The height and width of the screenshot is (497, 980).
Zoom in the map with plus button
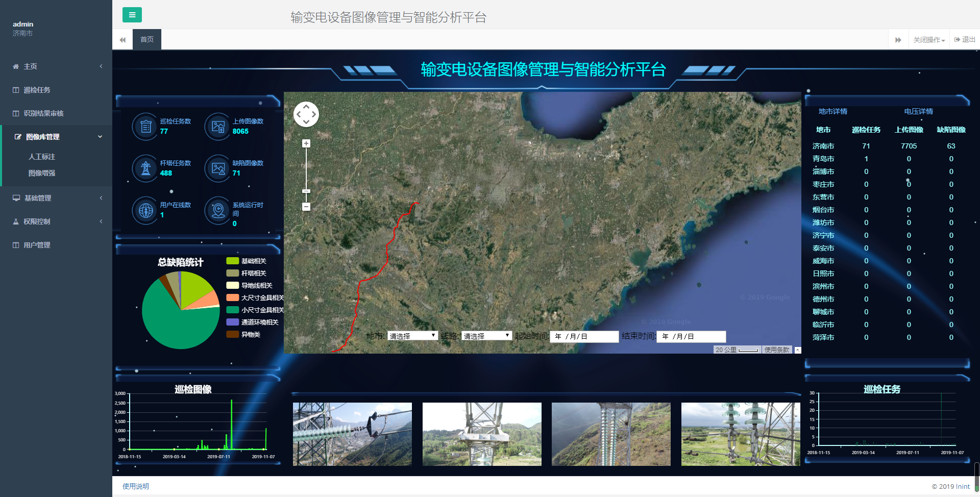point(306,144)
